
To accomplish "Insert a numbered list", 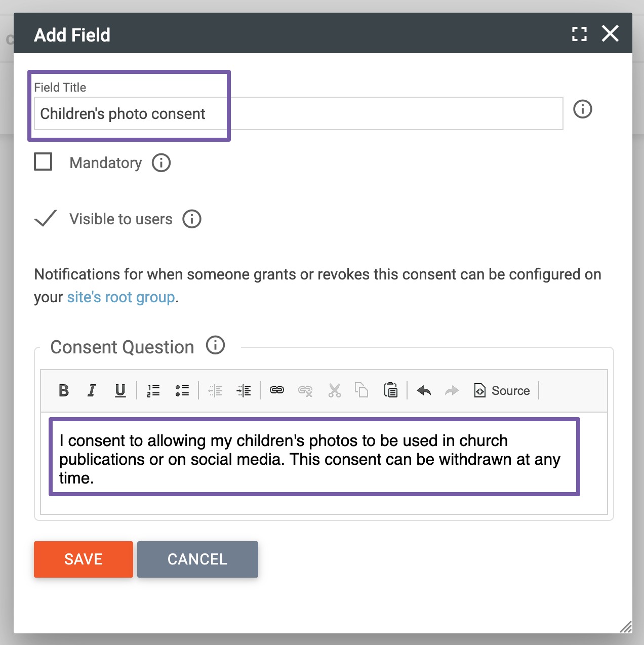I will 153,390.
